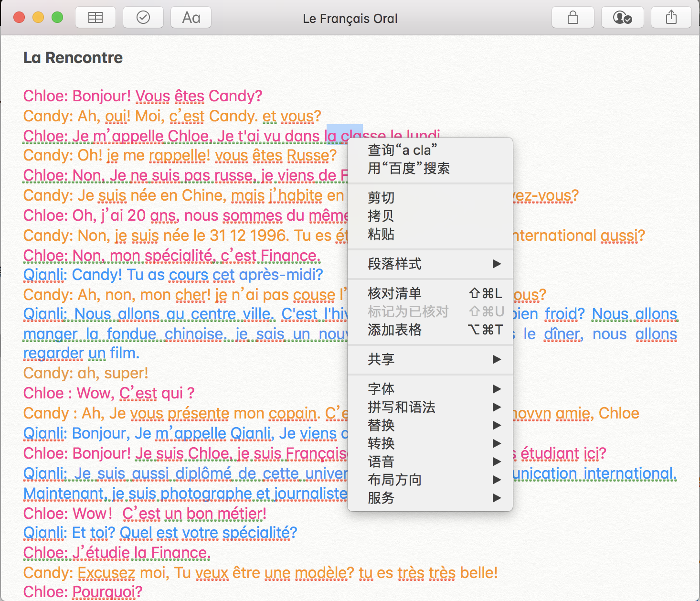Choose 用“百度”搜索 in context menu
The width and height of the screenshot is (700, 601).
click(x=430, y=168)
